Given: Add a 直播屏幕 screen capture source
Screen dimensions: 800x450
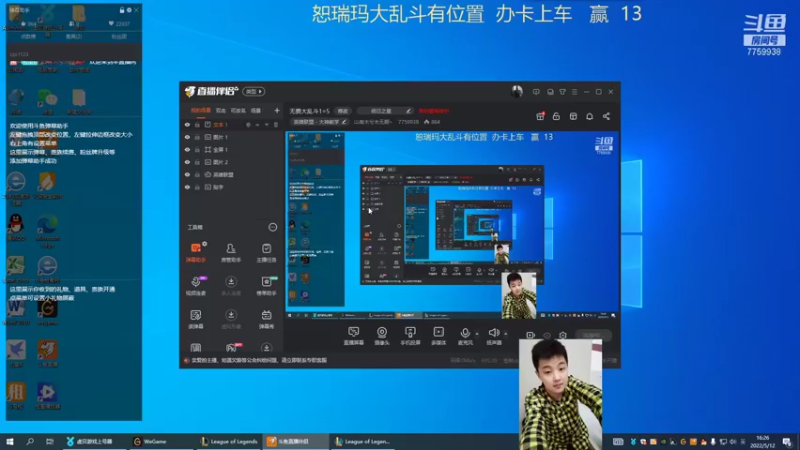Looking at the screenshot, I should pos(353,336).
